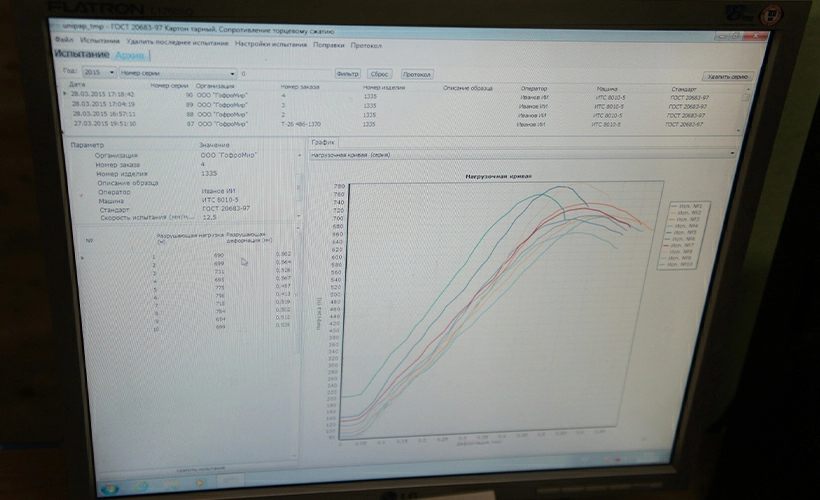Image resolution: width=820 pixels, height=500 pixels.
Task: Select the archive row dated 28.03.2015 16:57:11
Action: click(403, 115)
